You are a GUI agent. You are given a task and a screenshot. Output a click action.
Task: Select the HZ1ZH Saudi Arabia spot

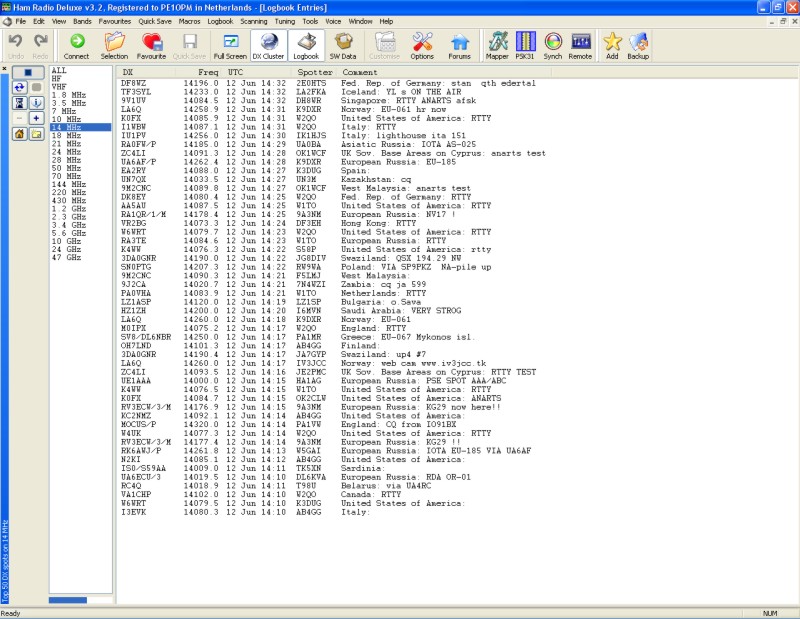coord(291,311)
